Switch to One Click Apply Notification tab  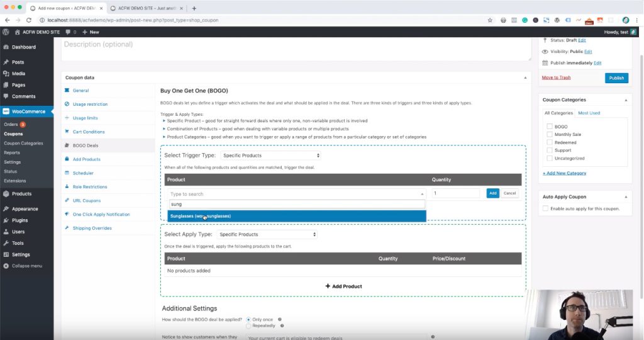click(x=101, y=214)
